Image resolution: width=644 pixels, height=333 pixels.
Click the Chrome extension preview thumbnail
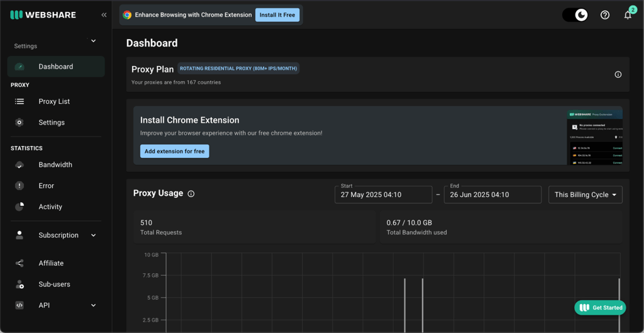(x=595, y=136)
